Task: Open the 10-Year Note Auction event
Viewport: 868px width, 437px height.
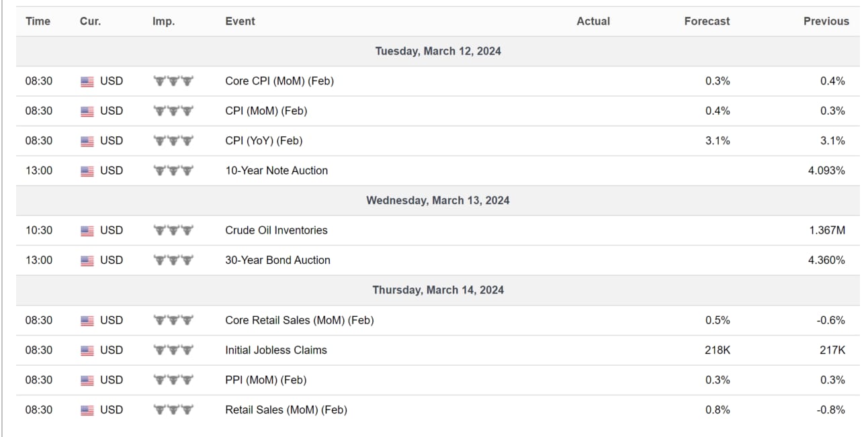Action: 277,171
